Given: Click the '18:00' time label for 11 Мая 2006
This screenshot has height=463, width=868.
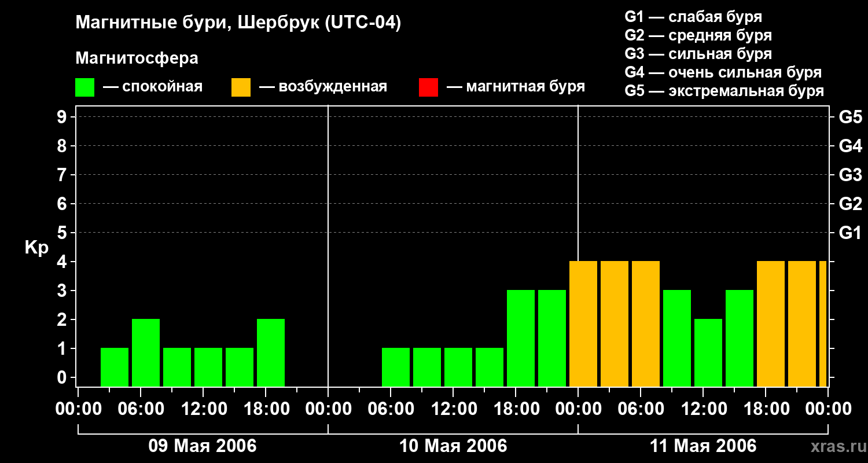Looking at the screenshot, I should 766,409.
